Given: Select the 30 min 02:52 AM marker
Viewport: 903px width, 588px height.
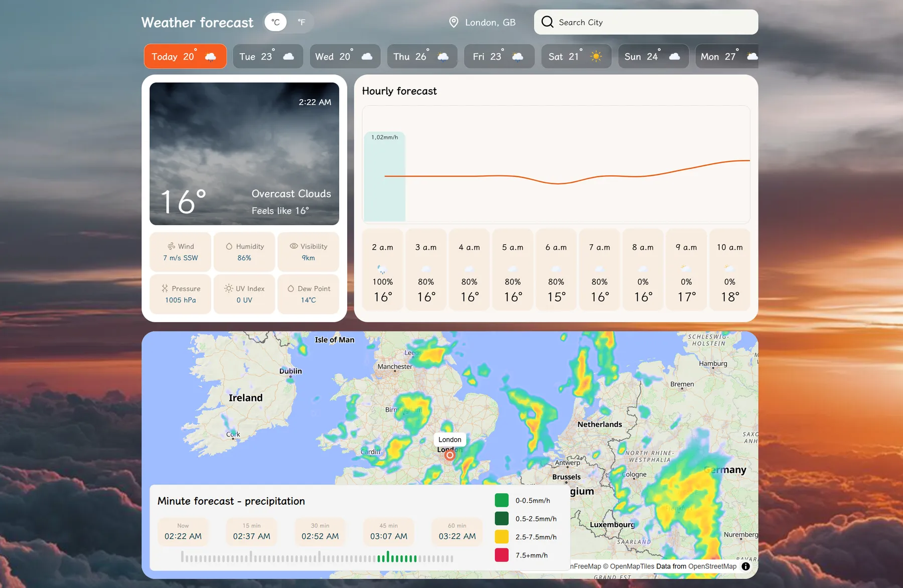Looking at the screenshot, I should [x=320, y=532].
